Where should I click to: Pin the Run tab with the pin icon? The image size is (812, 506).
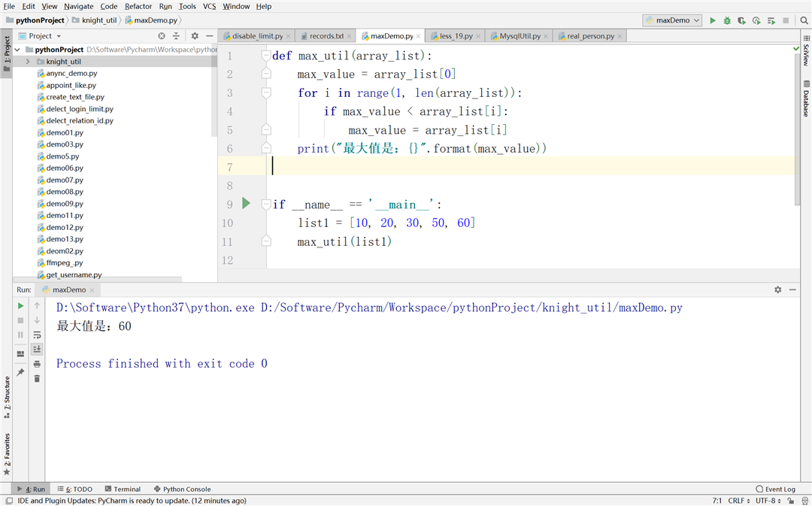[x=21, y=372]
